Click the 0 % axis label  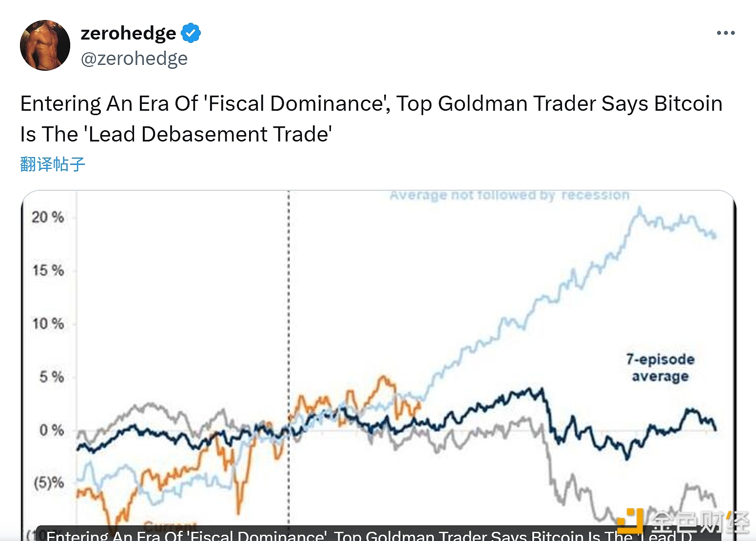pos(52,430)
